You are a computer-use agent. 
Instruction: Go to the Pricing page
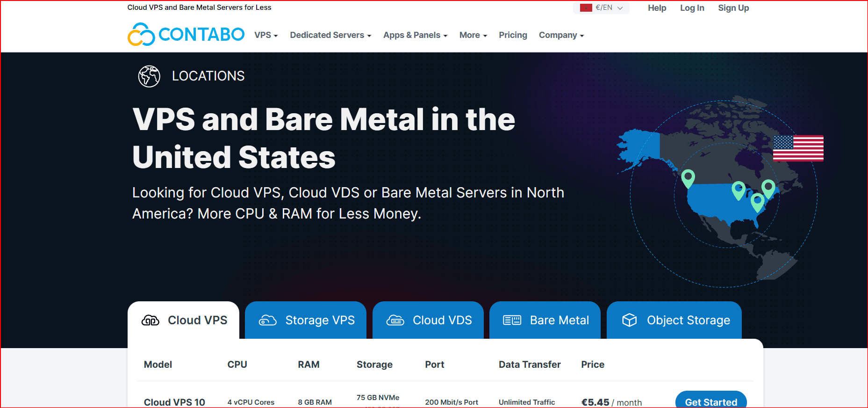[513, 36]
